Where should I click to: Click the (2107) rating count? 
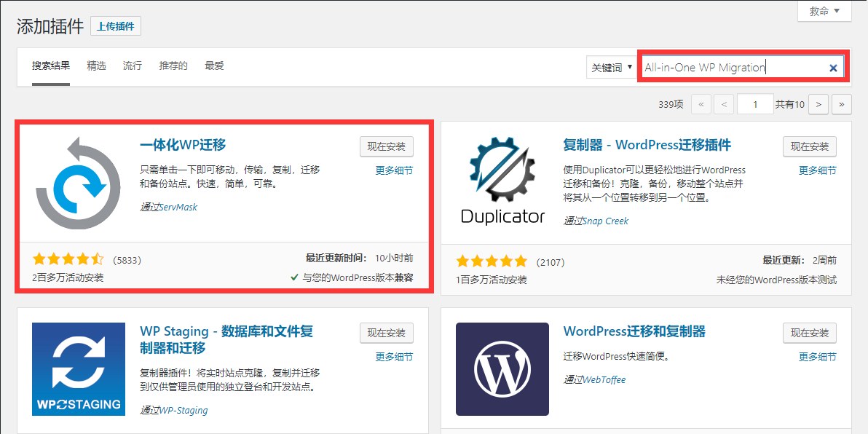coord(551,262)
